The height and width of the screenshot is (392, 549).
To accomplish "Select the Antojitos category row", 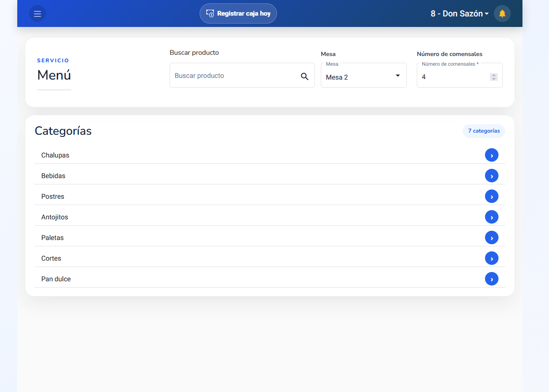I will click(x=270, y=217).
